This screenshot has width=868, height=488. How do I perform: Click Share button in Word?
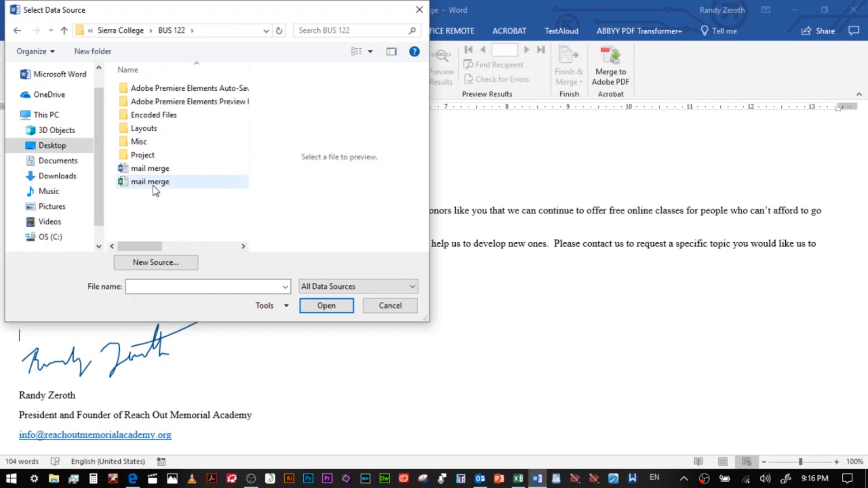point(818,31)
